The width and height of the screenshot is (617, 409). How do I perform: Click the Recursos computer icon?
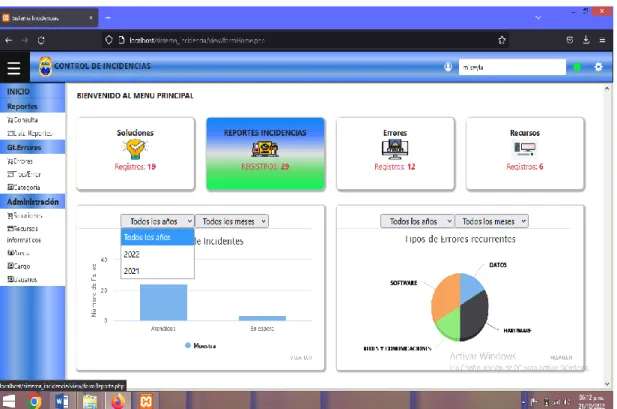tap(525, 149)
